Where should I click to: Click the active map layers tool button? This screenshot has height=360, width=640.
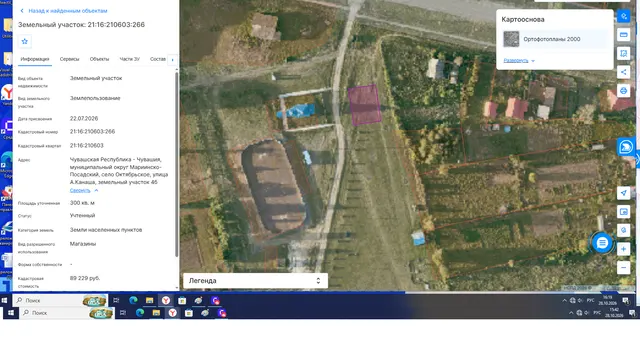point(623,16)
